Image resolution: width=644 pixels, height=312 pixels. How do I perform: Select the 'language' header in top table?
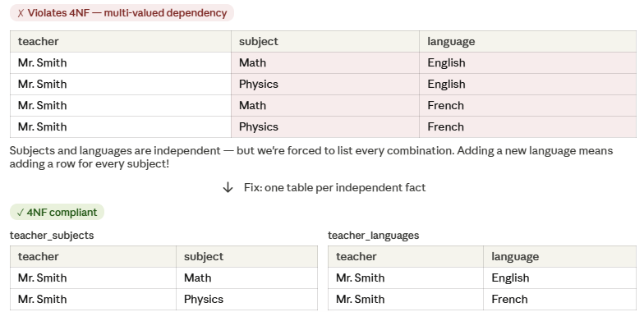527,41
